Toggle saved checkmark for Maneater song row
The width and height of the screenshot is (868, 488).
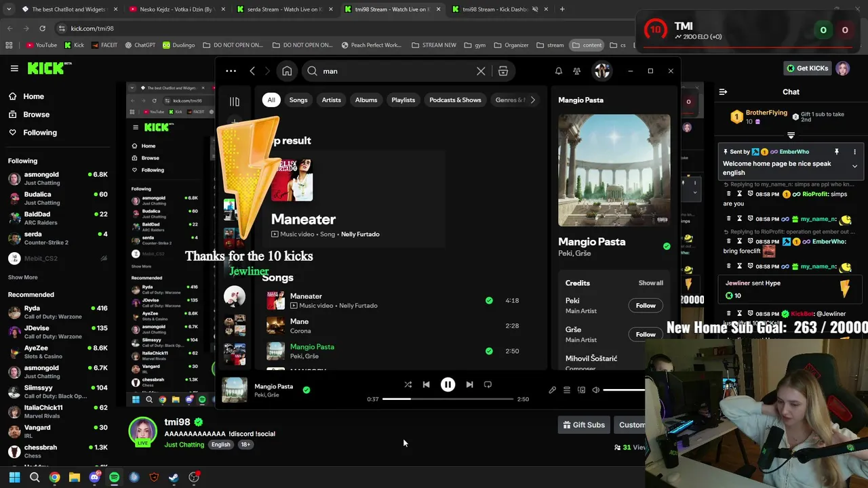489,300
